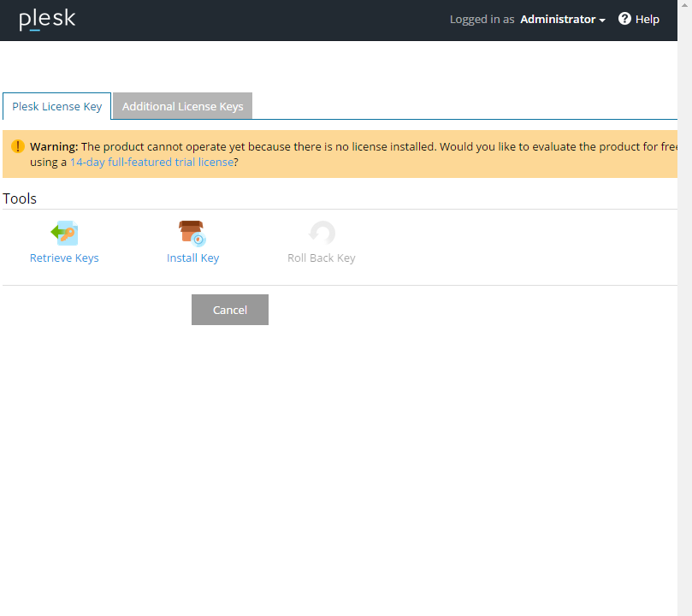
Task: Select the Plesk License Key tab
Action: point(57,106)
